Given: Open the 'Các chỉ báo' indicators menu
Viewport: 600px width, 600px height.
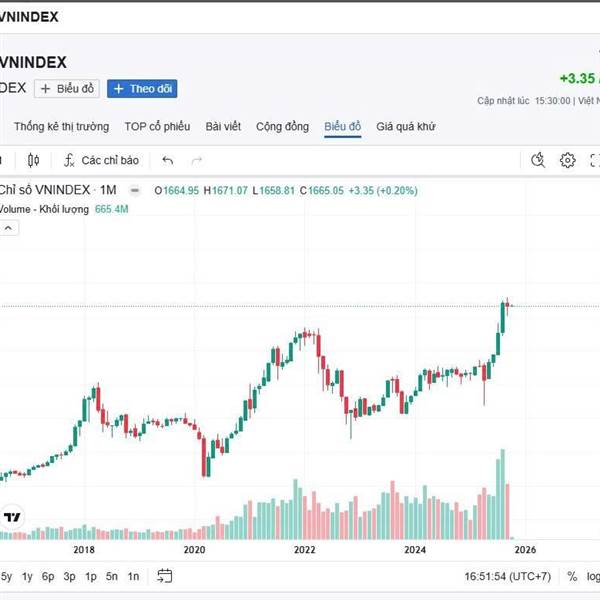Looking at the screenshot, I should [x=101, y=160].
